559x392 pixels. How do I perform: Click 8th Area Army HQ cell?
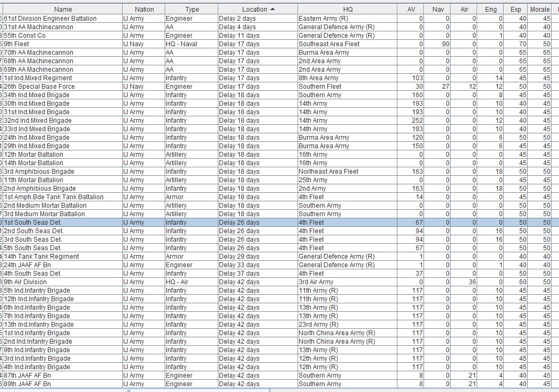tap(348, 78)
